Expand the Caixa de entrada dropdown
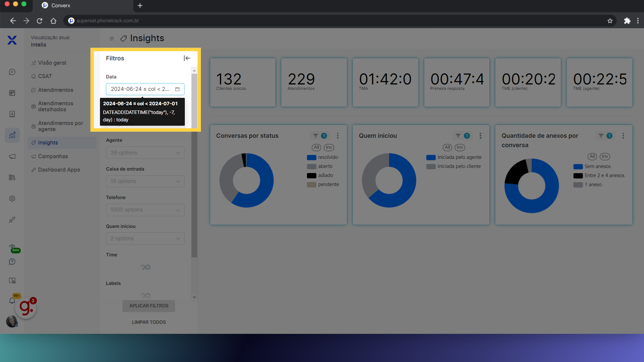 145,181
